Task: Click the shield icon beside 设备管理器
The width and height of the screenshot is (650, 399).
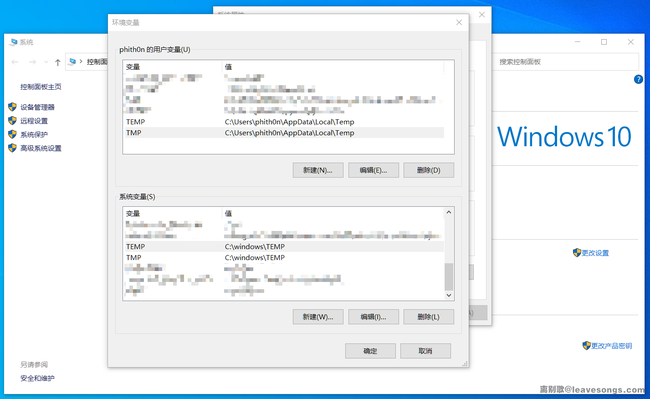Action: tap(12, 107)
